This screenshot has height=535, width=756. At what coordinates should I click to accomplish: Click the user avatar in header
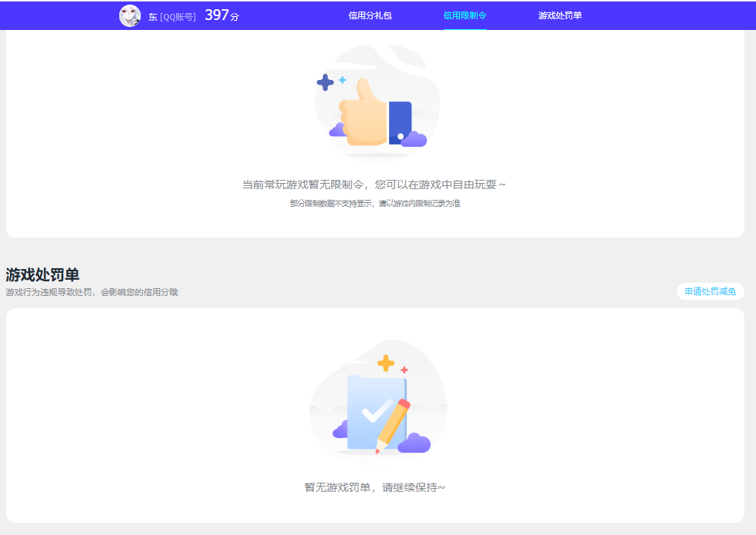tap(130, 16)
